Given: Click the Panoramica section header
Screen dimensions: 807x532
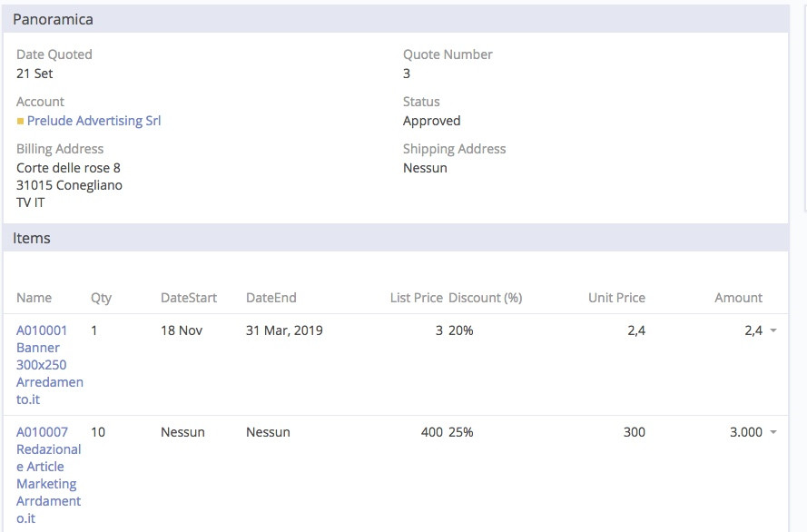Looking at the screenshot, I should pyautogui.click(x=53, y=19).
